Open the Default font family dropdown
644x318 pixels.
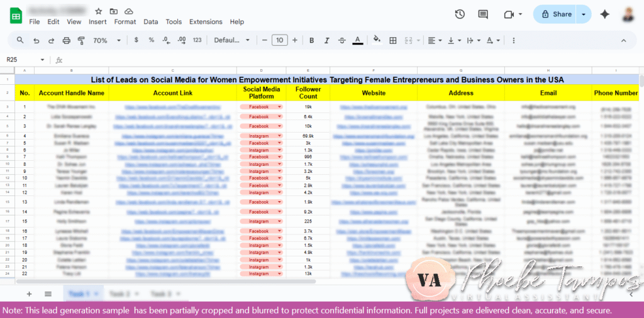tap(232, 40)
